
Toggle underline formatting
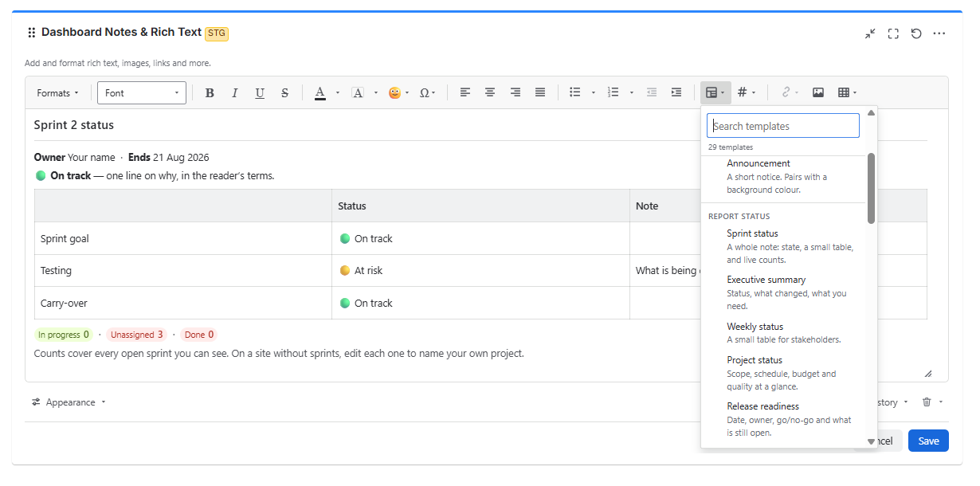coord(260,93)
